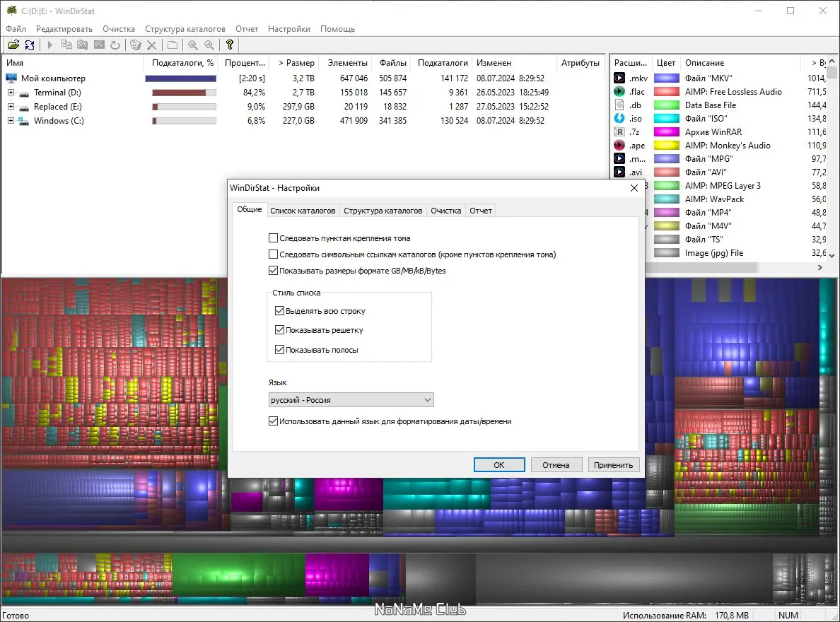Open the language dropdown 'русский - Россия'
This screenshot has width=840, height=622.
[351, 399]
